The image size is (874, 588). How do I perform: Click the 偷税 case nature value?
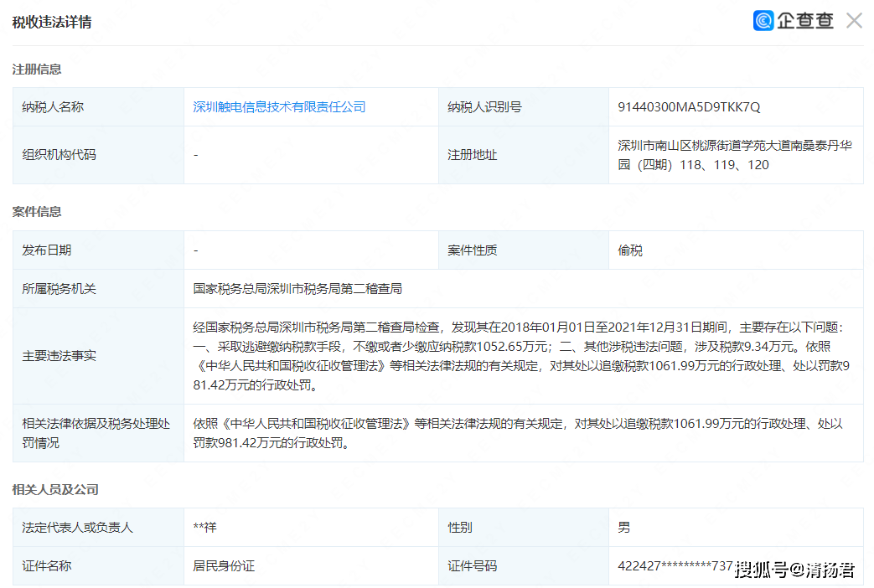click(630, 250)
